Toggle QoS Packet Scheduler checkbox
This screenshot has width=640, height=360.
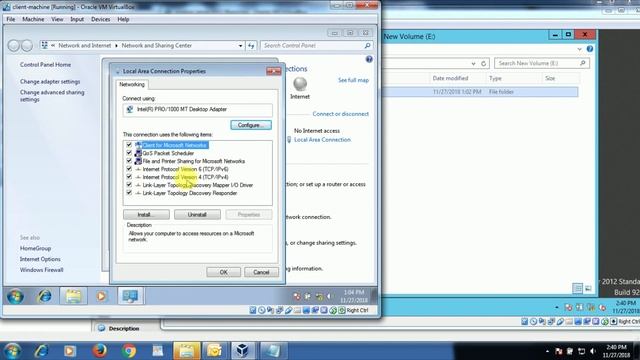click(129, 153)
